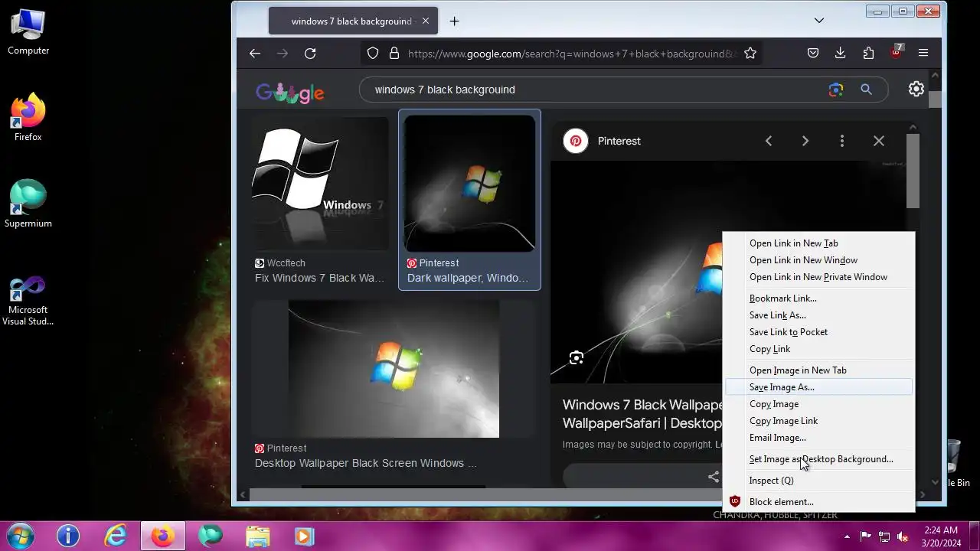The height and width of the screenshot is (551, 980).
Task: Expand the list all tabs chevron
Action: pos(819,21)
